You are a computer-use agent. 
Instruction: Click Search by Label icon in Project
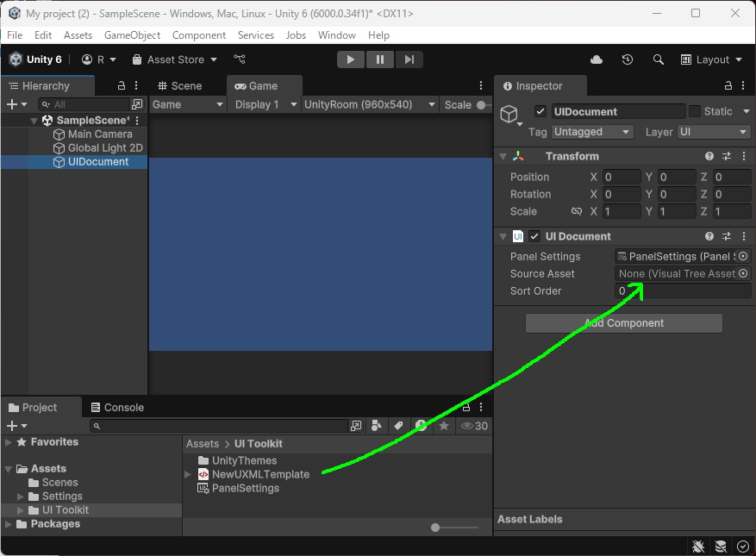point(399,425)
